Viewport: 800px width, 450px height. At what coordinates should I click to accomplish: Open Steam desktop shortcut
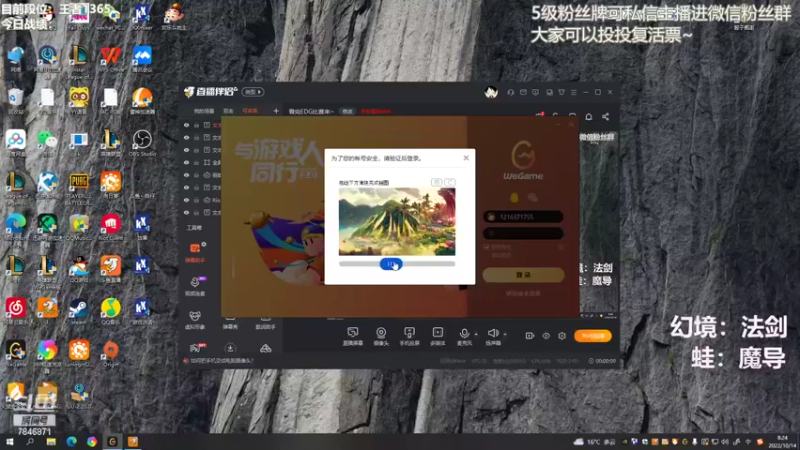pos(79,311)
